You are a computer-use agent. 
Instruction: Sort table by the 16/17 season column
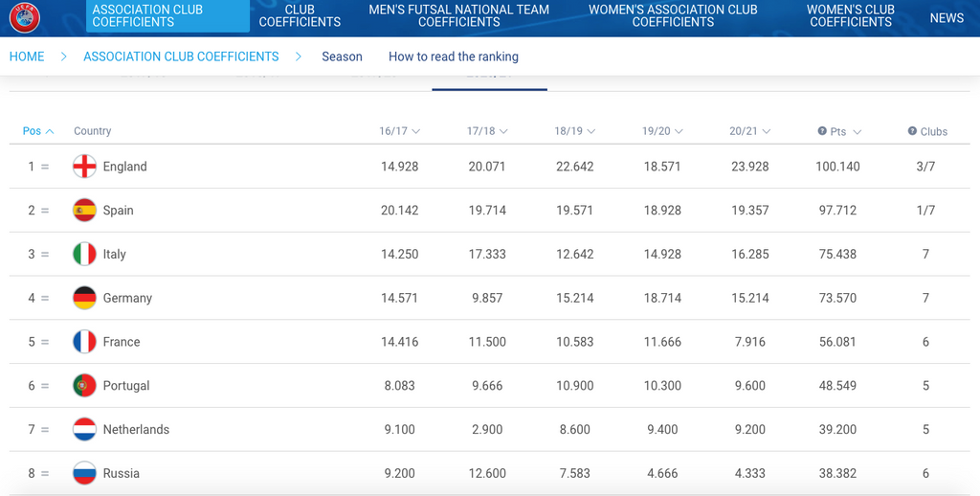(x=399, y=131)
